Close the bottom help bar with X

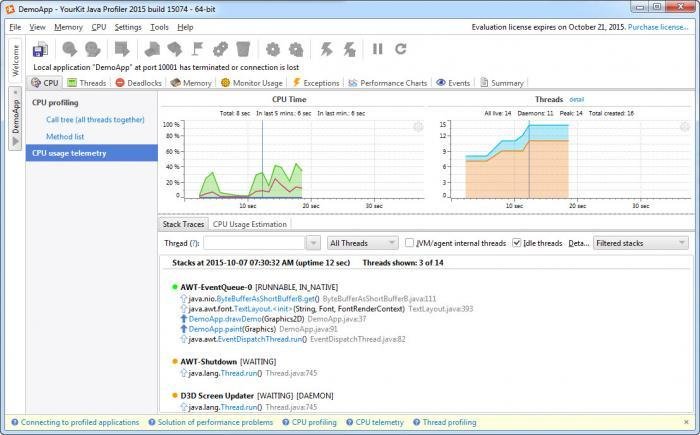pos(686,422)
